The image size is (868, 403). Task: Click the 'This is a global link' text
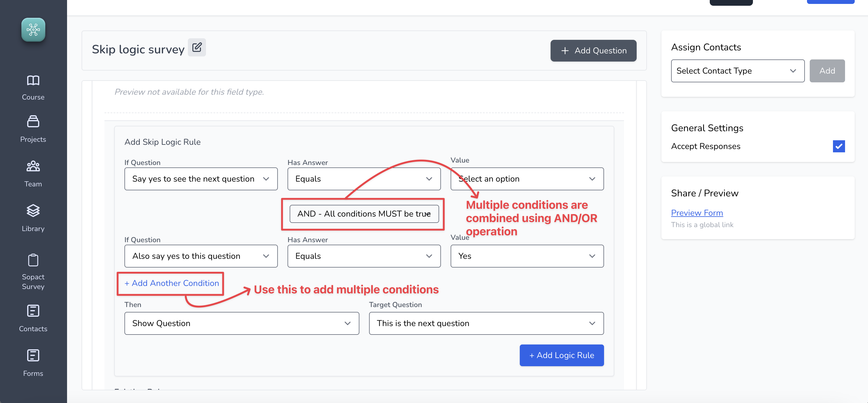point(702,224)
